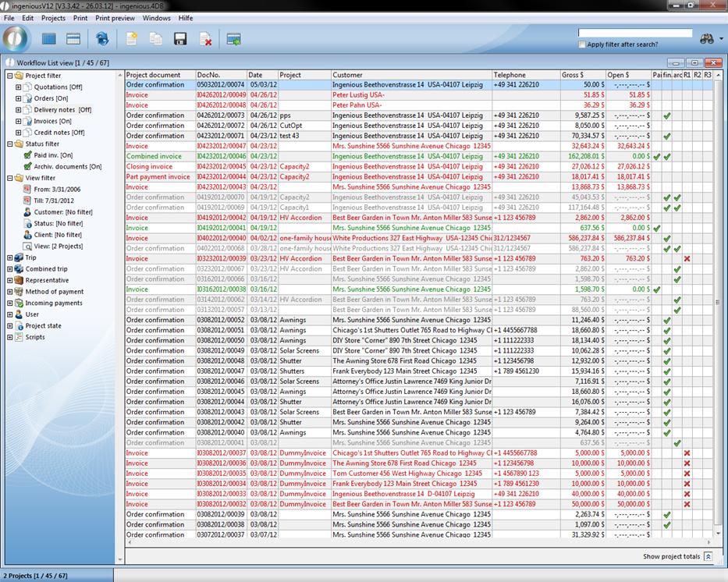Open the Projects menu
The height and width of the screenshot is (582, 728).
[53, 17]
